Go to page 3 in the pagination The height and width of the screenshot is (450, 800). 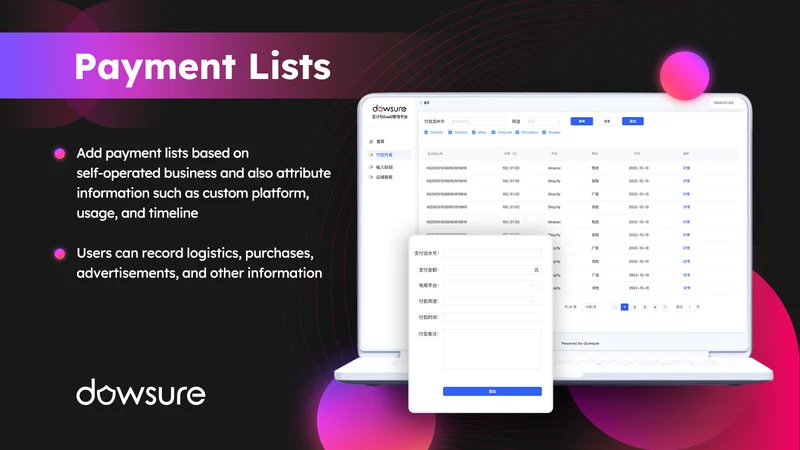click(645, 307)
